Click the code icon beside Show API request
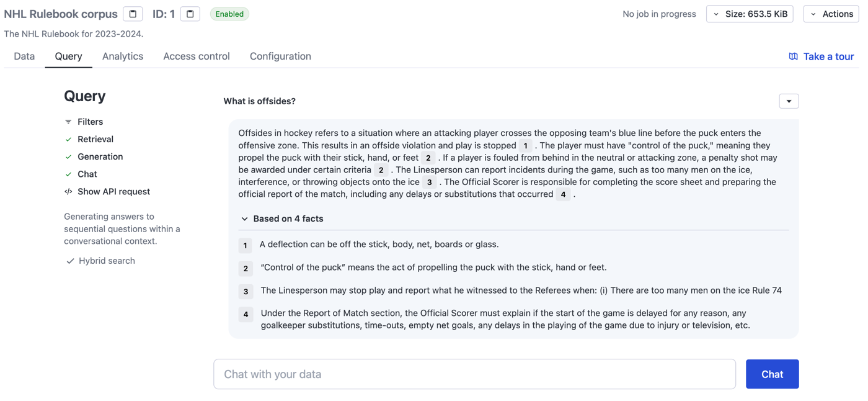Screen dimensions: 868x401 pyautogui.click(x=68, y=191)
